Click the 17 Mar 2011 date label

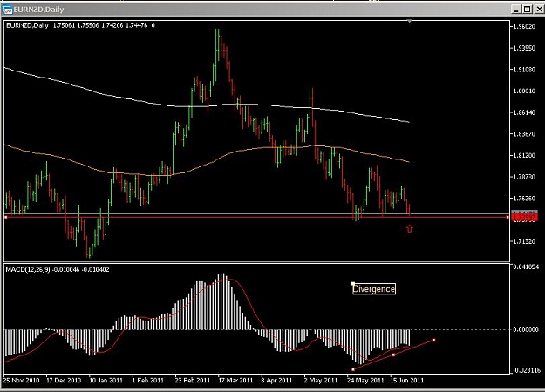pos(235,381)
